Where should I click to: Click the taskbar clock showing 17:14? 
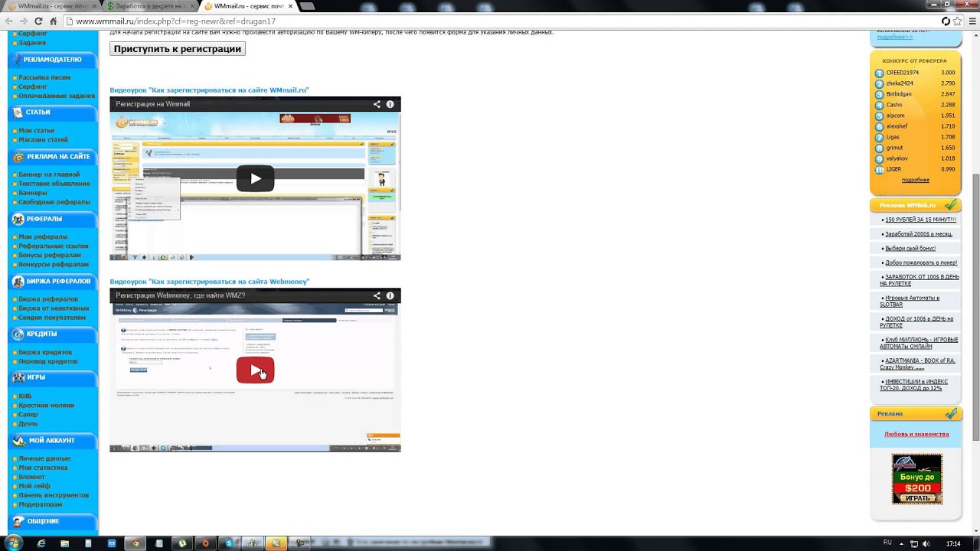953,543
